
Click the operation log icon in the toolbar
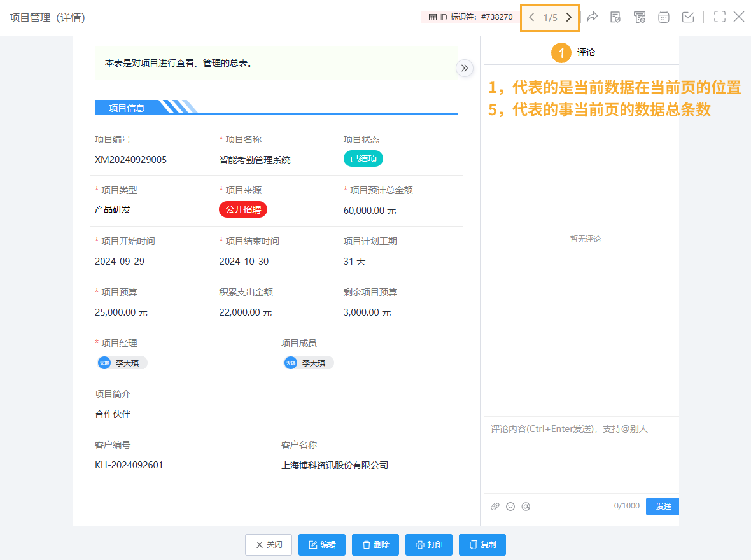pyautogui.click(x=640, y=17)
